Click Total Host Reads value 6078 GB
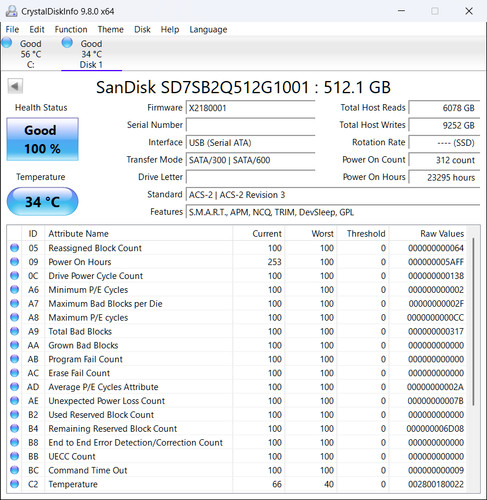The width and height of the screenshot is (487, 500). click(444, 108)
